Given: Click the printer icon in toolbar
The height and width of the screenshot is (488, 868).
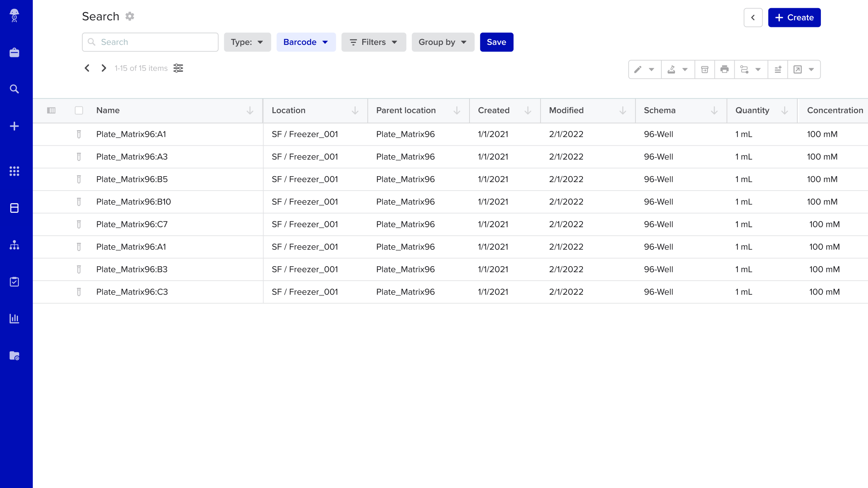Looking at the screenshot, I should click(x=725, y=69).
